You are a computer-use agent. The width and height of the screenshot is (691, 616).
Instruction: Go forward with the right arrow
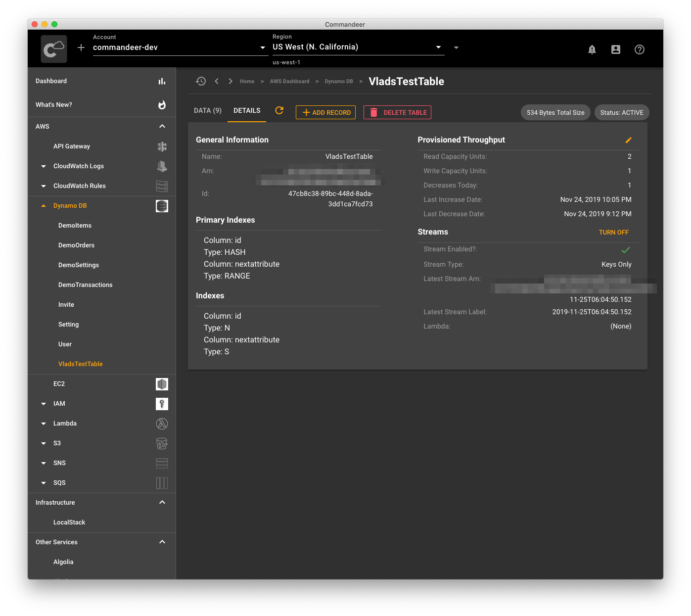click(x=230, y=81)
